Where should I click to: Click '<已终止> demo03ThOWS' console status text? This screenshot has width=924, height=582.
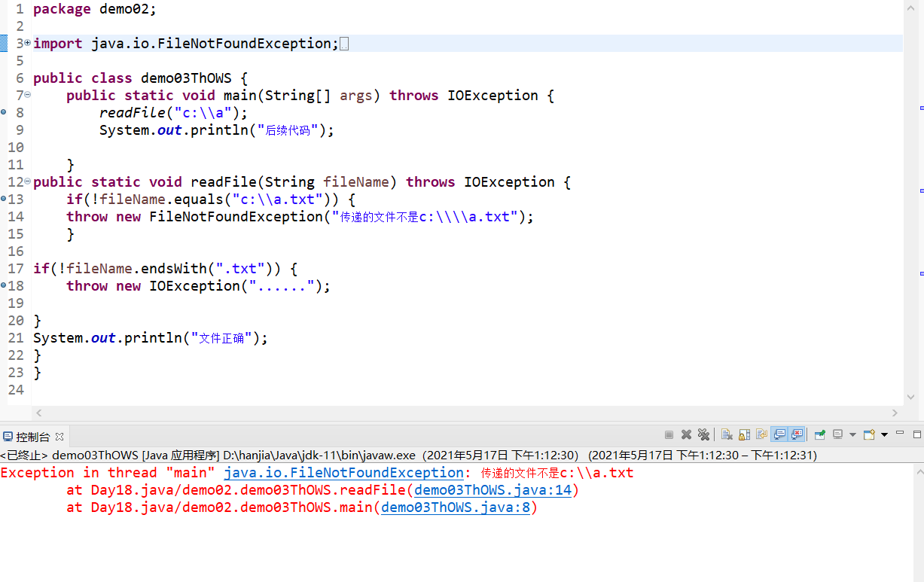(x=69, y=455)
